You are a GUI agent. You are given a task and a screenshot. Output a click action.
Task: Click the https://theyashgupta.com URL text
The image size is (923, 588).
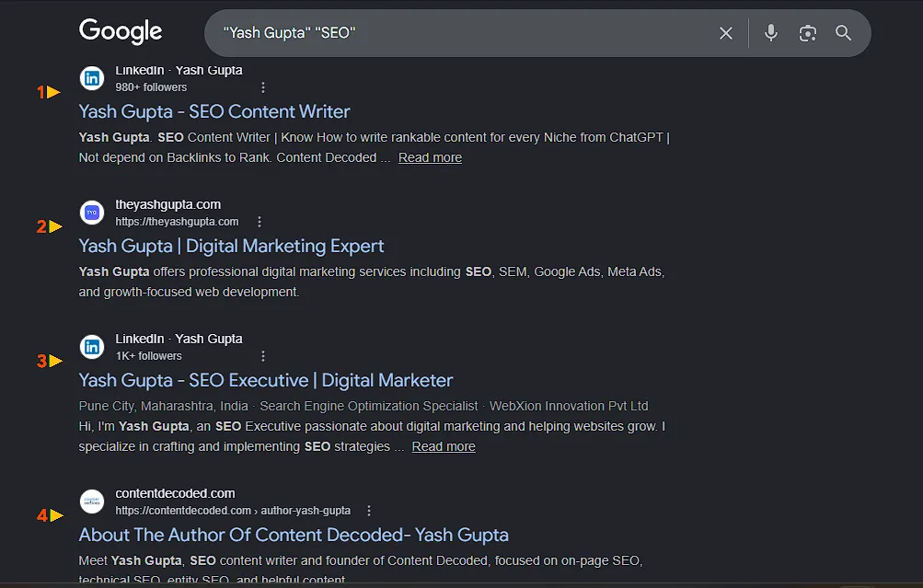pos(177,222)
